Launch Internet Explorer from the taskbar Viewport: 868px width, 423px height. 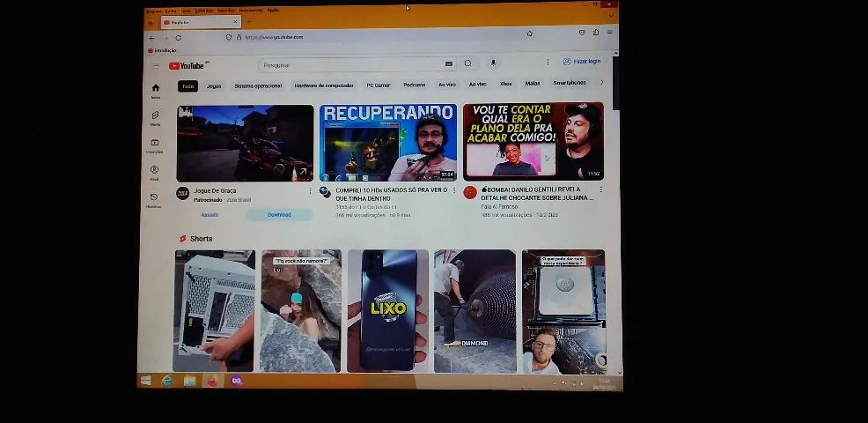(166, 381)
